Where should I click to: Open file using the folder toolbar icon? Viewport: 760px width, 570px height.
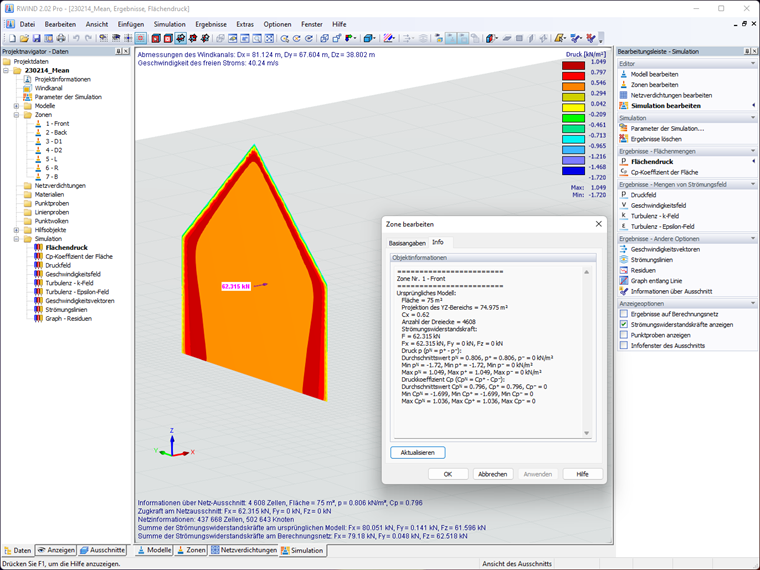24,38
